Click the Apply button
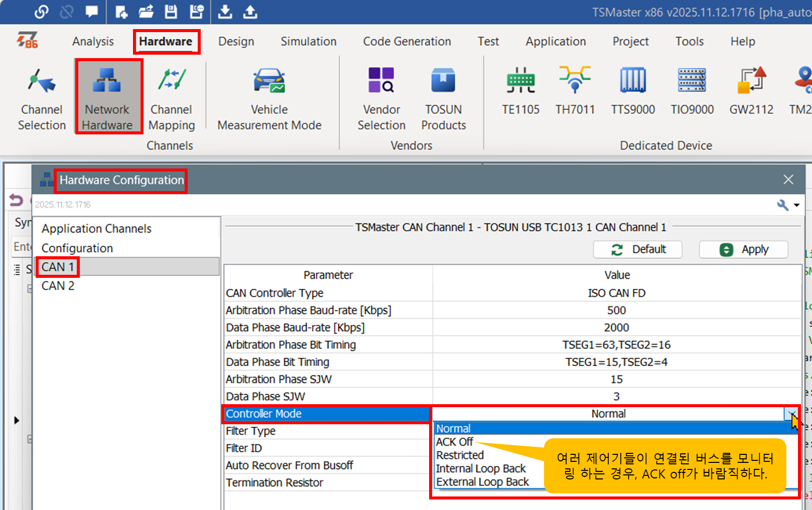This screenshot has height=510, width=812. (743, 249)
